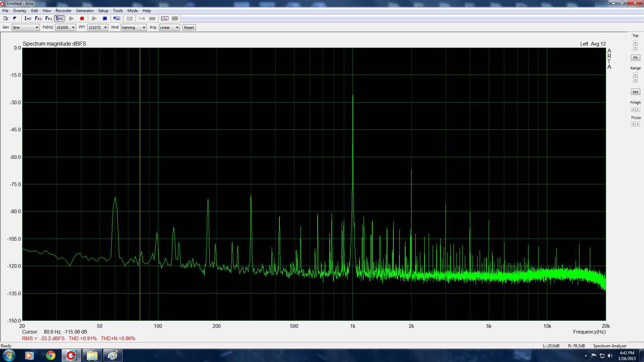Image resolution: width=644 pixels, height=362 pixels.
Task: Open the Recorder menu
Action: 63,11
